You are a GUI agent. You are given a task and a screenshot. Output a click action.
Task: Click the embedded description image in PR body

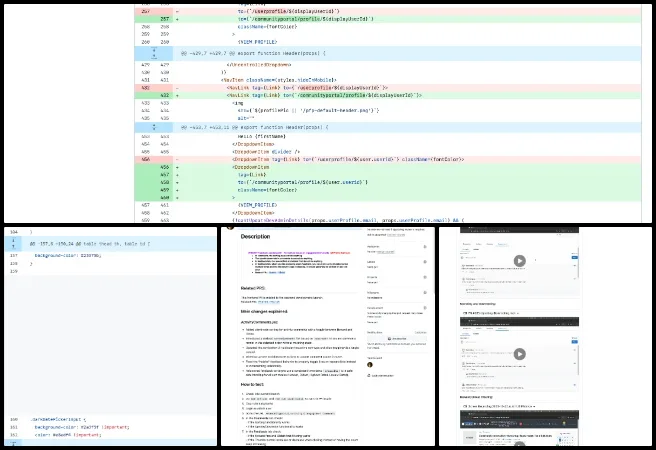(299, 262)
